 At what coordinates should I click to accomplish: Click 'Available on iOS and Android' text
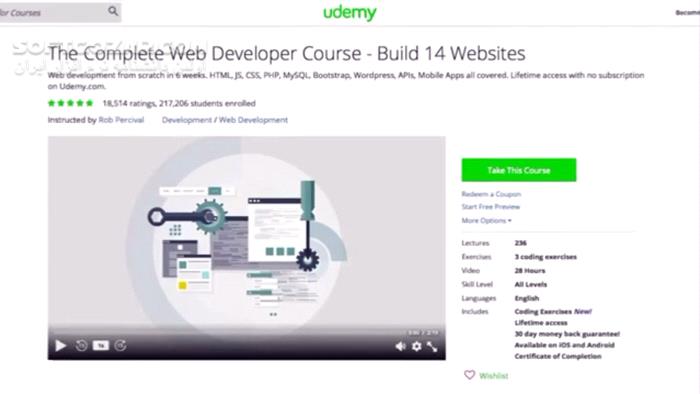coord(565,345)
